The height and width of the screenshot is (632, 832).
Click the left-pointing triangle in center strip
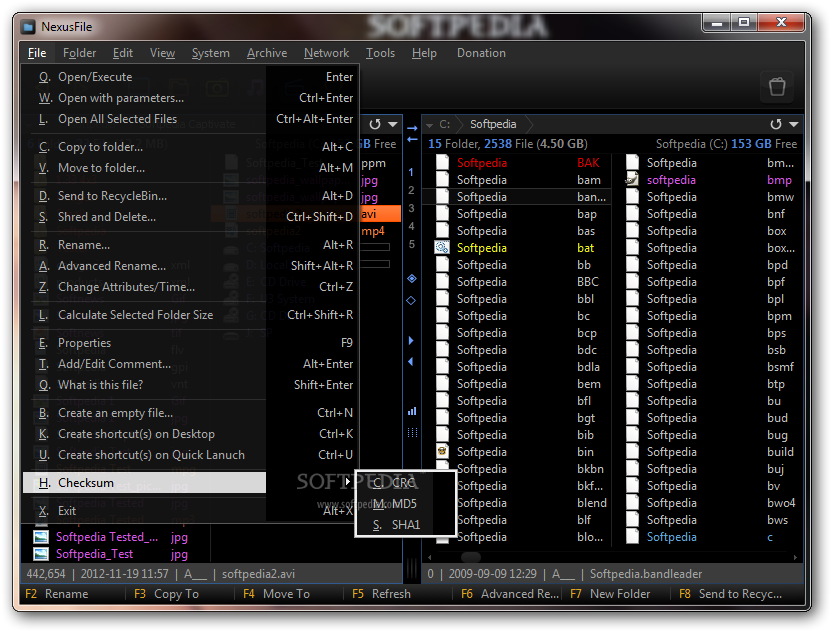(x=411, y=361)
